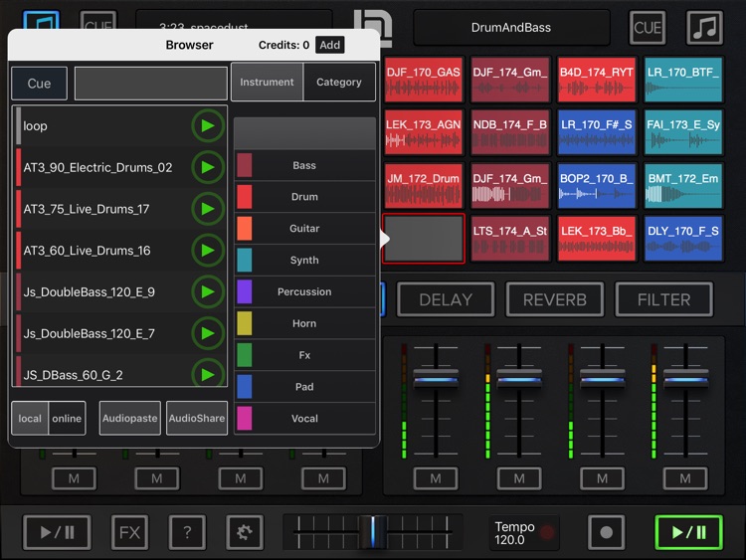Click the Browser search field
Viewport: 746px width, 560px height.
151,84
